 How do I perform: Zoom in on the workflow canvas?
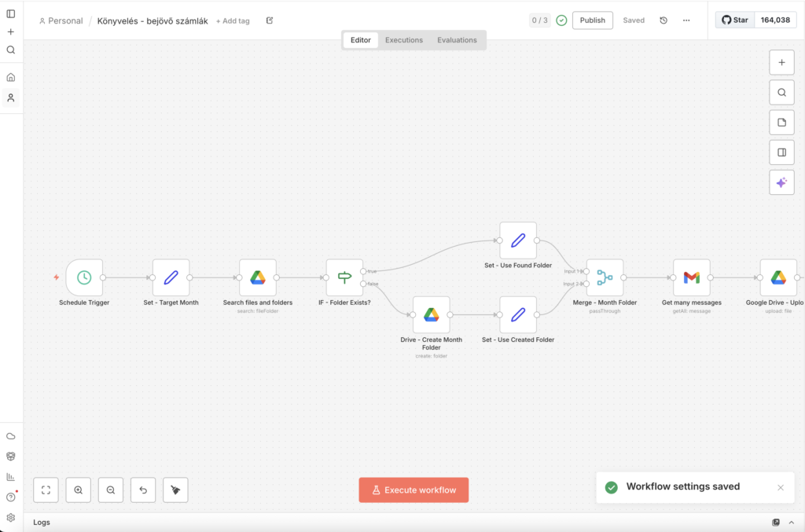click(x=78, y=490)
